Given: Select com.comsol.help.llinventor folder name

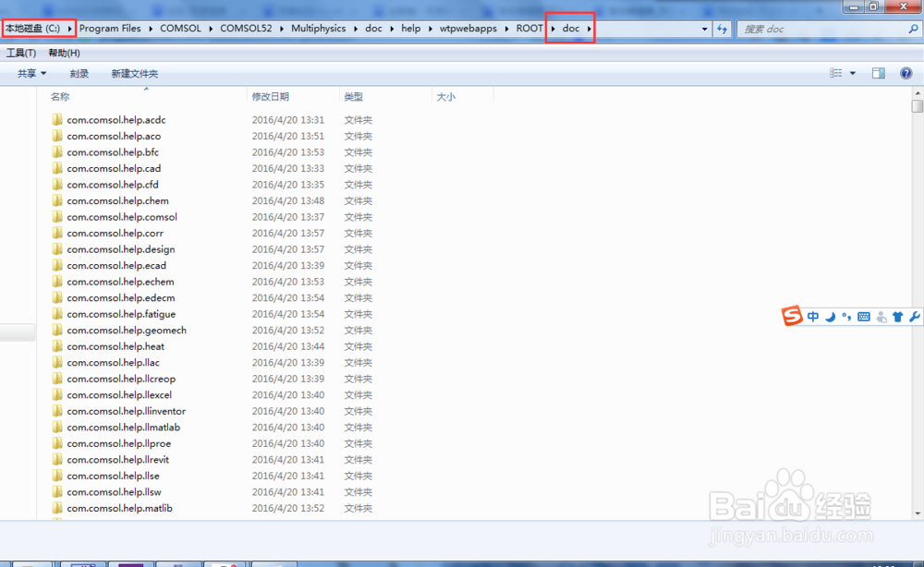Looking at the screenshot, I should [126, 411].
